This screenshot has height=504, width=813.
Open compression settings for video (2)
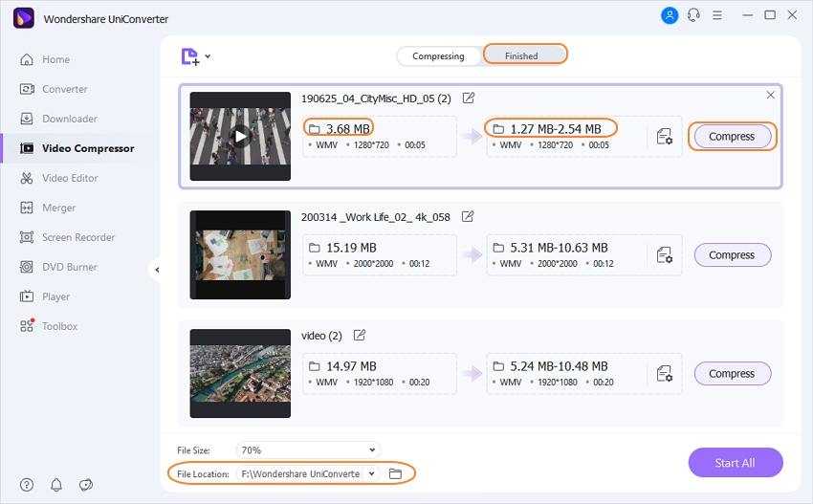(x=664, y=374)
